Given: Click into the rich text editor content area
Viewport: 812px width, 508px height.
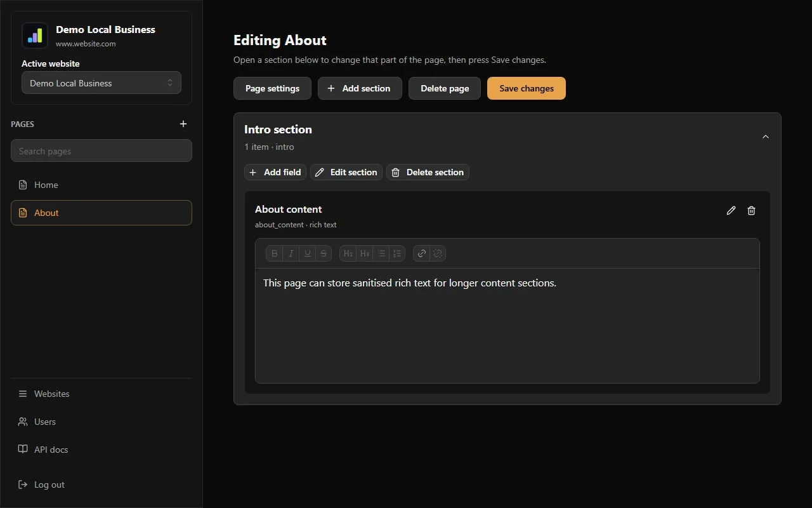Looking at the screenshot, I should pyautogui.click(x=507, y=326).
